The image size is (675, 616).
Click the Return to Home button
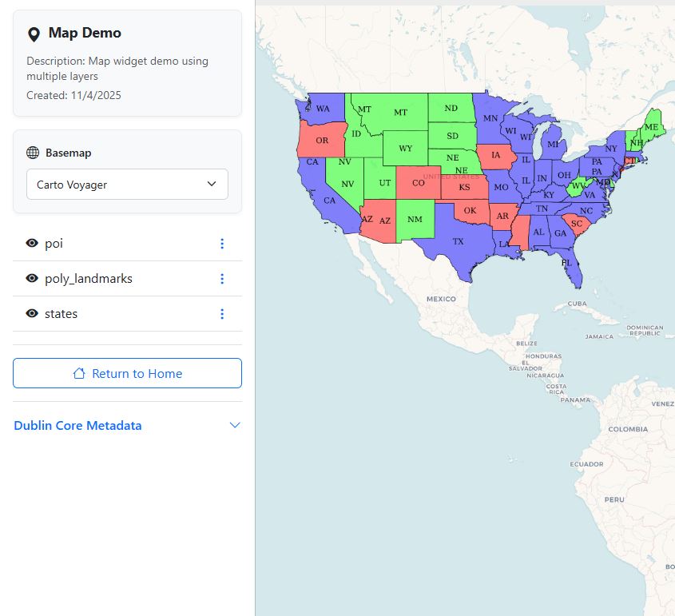(x=127, y=373)
